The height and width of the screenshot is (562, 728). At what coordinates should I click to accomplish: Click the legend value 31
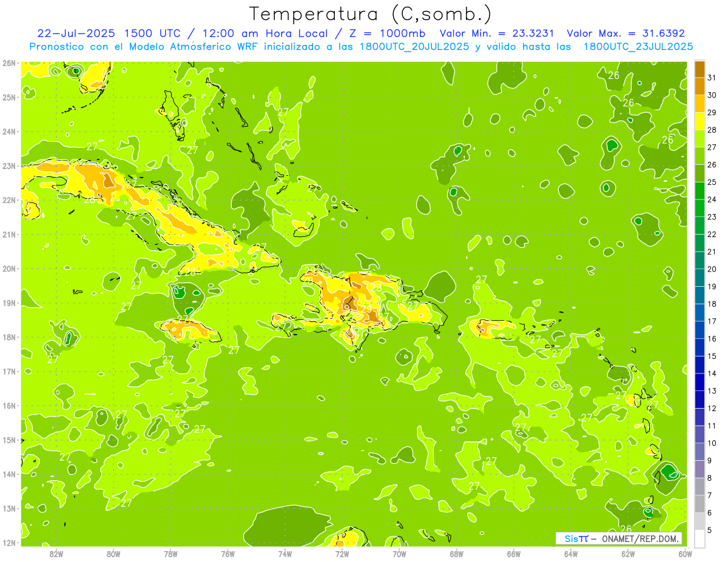[713, 77]
